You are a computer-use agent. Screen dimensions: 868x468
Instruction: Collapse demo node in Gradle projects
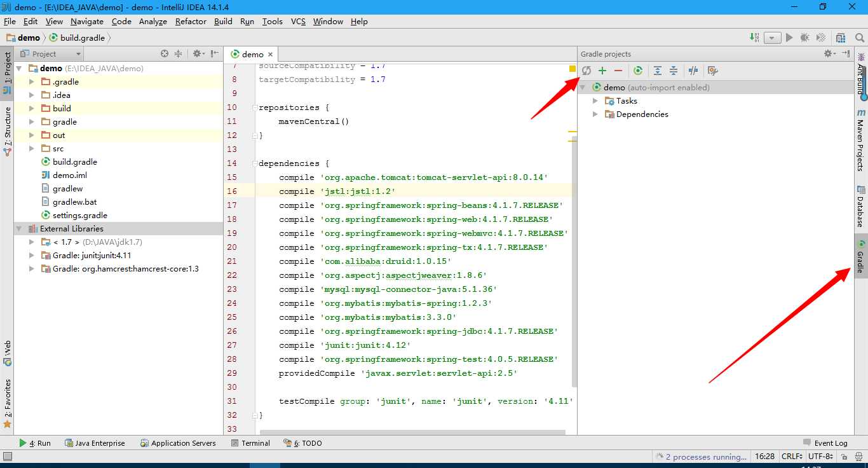[583, 87]
